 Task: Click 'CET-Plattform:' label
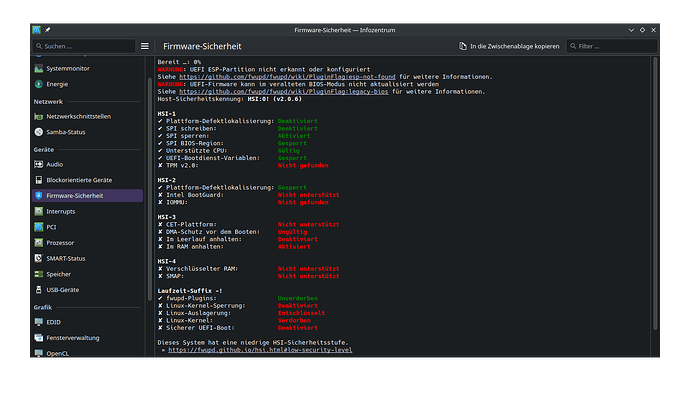[x=191, y=224]
